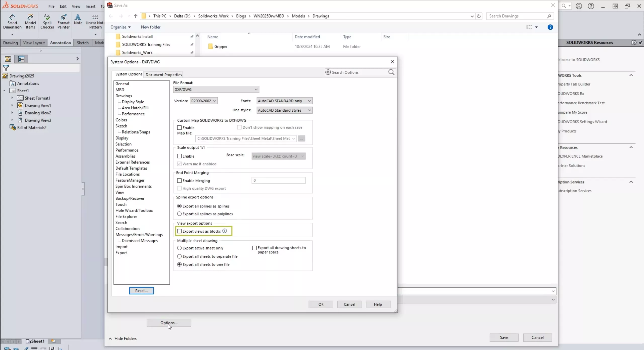The image size is (644, 350).
Task: Select the New Folder icon in file browser
Action: point(150,27)
